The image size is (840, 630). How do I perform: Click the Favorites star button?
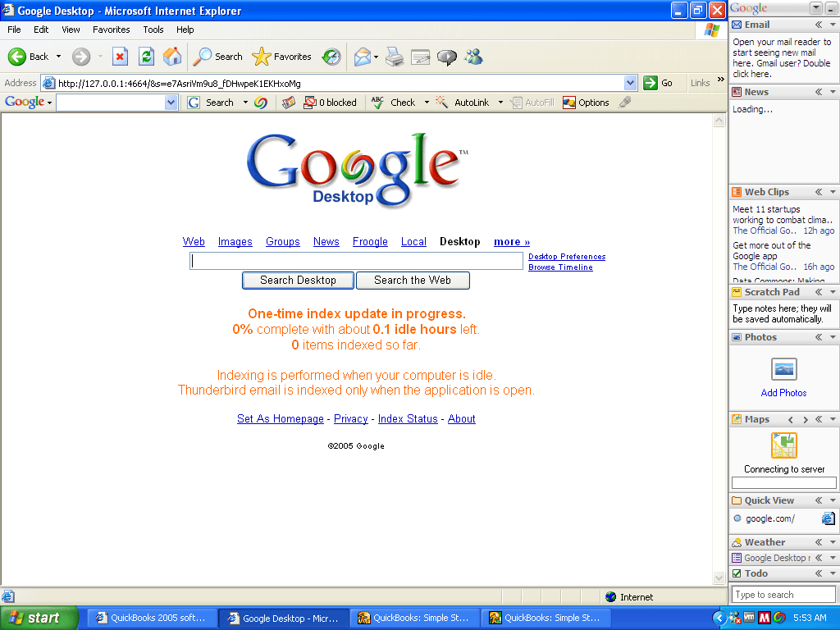(x=282, y=57)
